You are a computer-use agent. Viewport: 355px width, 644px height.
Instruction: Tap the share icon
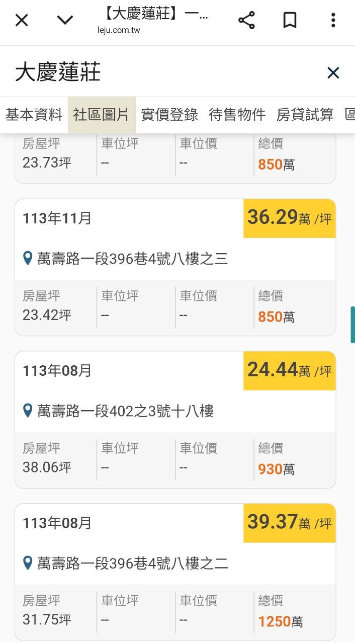(246, 20)
